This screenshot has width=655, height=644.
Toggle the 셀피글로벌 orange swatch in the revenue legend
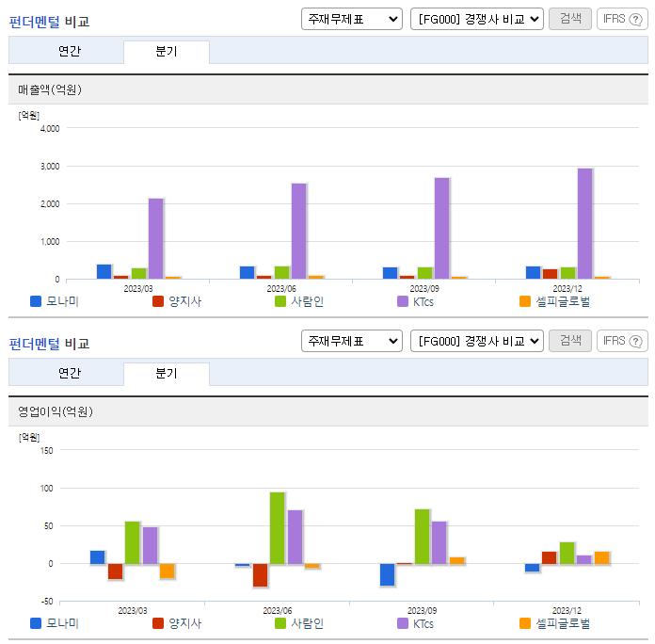[525, 301]
